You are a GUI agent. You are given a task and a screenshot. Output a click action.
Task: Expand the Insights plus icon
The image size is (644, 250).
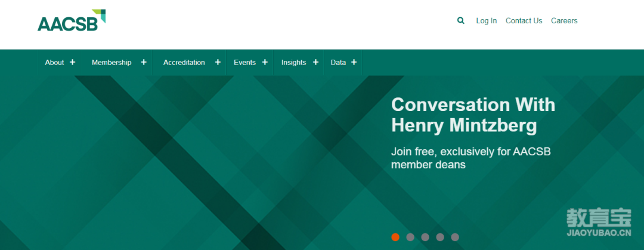[315, 62]
